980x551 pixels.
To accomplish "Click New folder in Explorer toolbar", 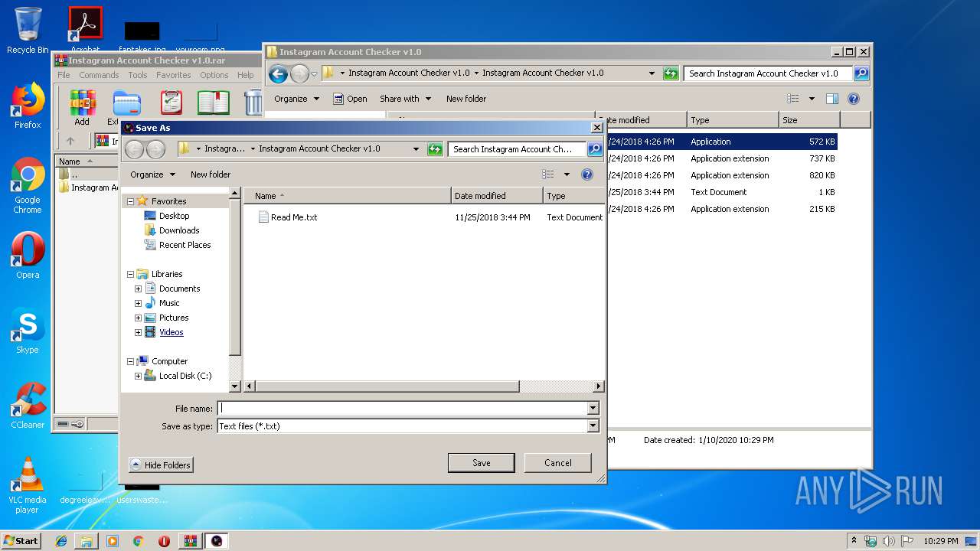I will click(466, 99).
